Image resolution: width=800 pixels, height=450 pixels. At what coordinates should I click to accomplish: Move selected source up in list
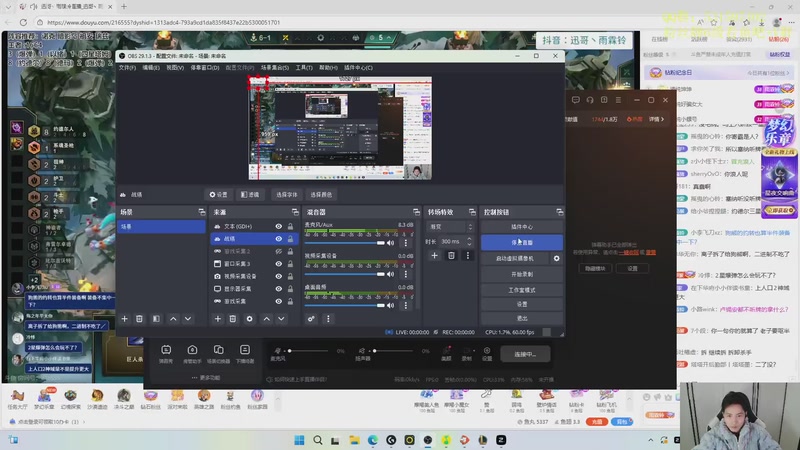[x=267, y=319]
